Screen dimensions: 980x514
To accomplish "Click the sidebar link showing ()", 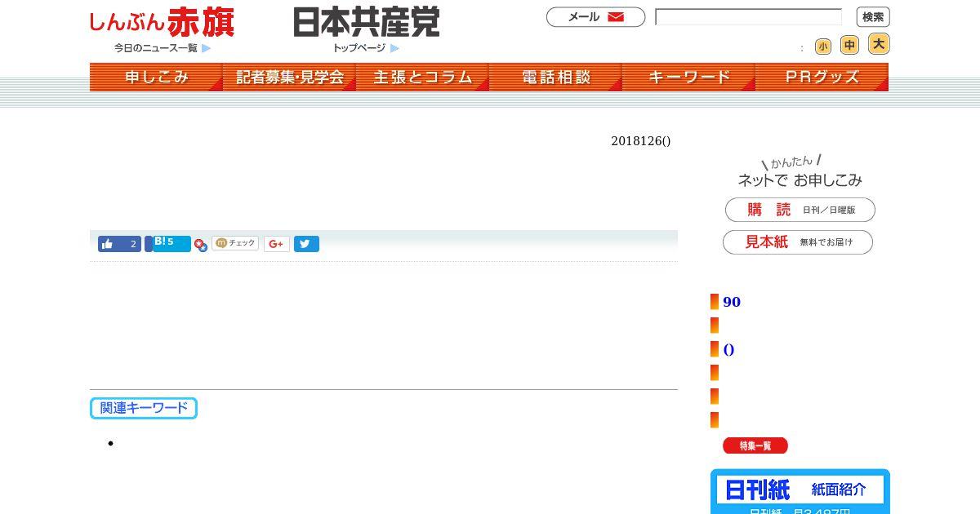I will (728, 349).
